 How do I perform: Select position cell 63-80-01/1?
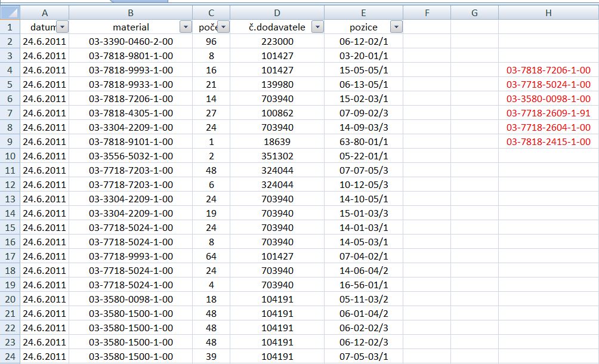[363, 141]
